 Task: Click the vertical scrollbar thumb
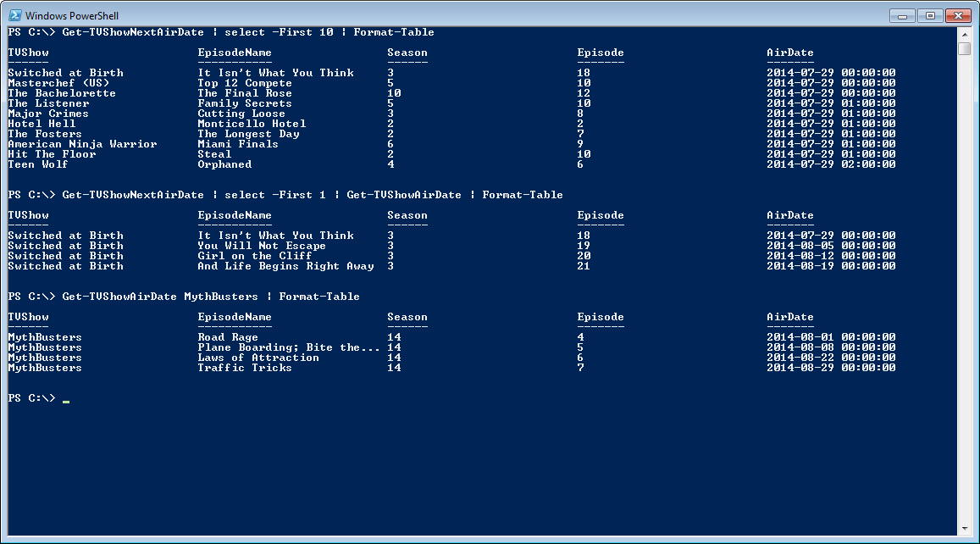pos(965,48)
